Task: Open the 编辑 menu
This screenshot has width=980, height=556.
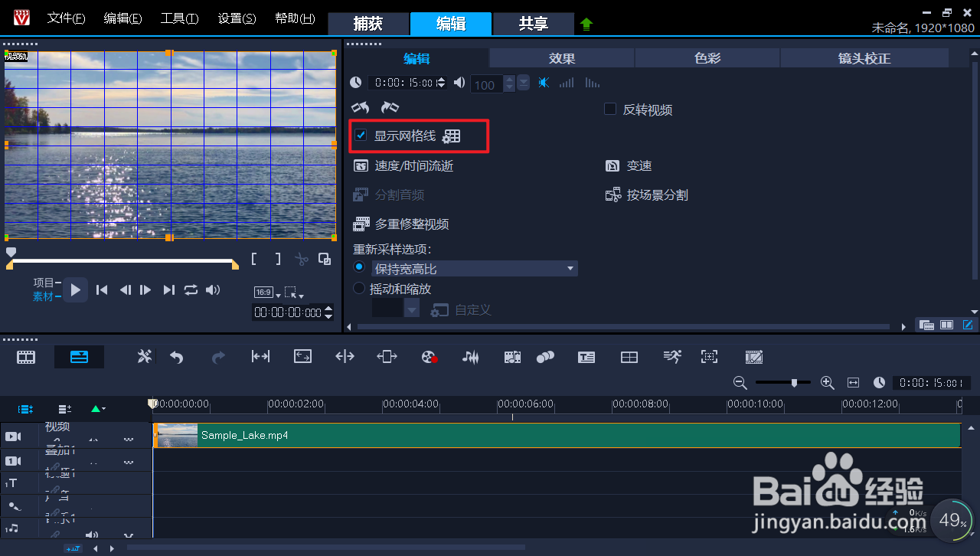Action: [x=122, y=18]
